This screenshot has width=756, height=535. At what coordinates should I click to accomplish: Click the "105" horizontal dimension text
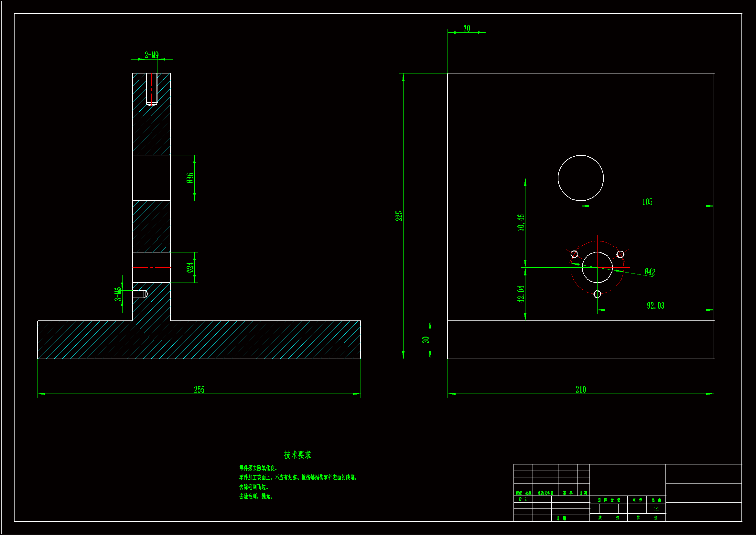(647, 202)
